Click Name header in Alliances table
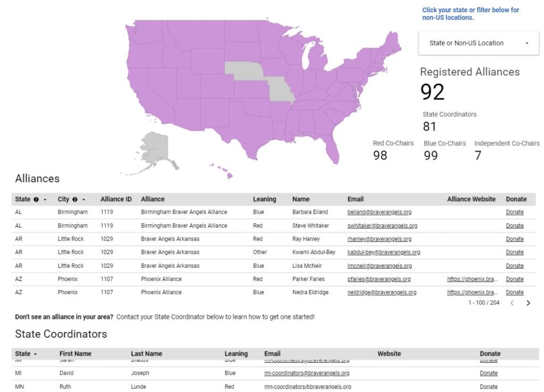Viewport: 544px width, 392px height. pyautogui.click(x=301, y=199)
